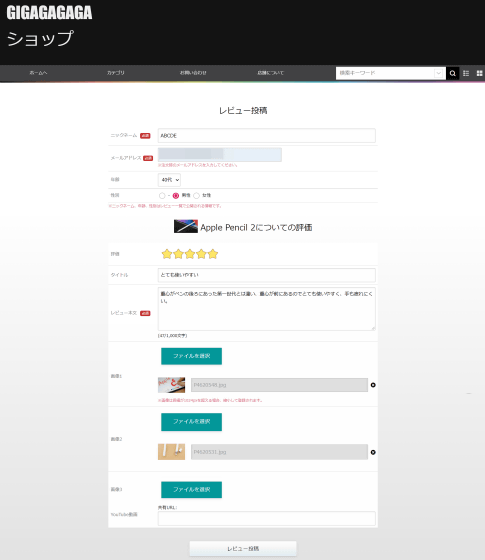The height and width of the screenshot is (560, 485).
Task: Open the 店舗について menu item
Action: coord(270,73)
